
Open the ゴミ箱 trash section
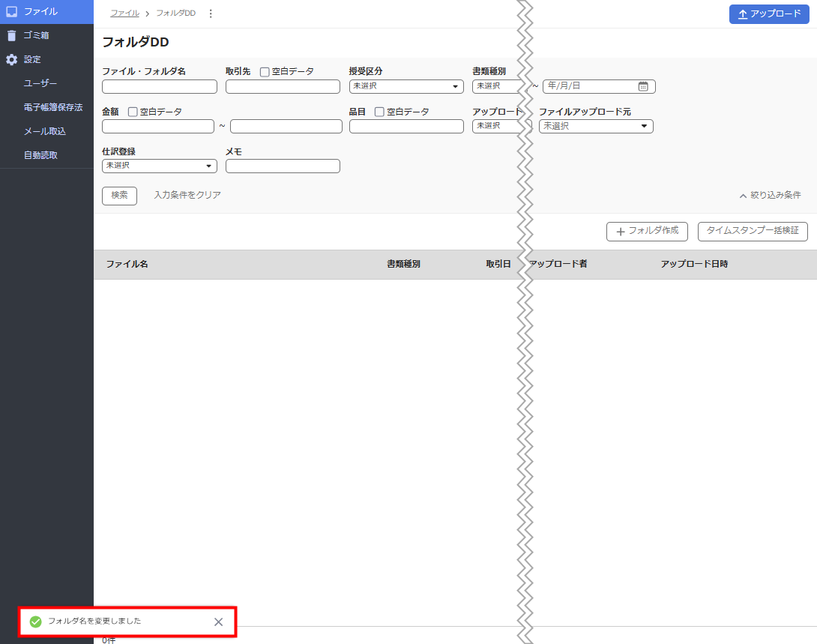click(x=46, y=35)
